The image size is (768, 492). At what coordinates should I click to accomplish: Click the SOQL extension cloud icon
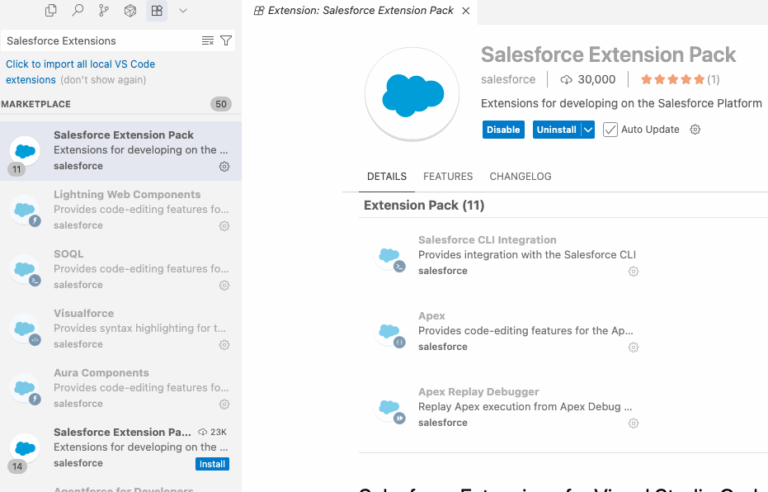coord(25,270)
